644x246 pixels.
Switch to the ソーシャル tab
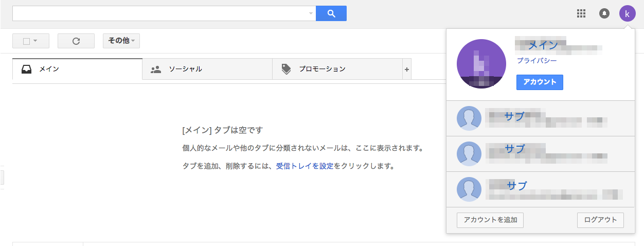(207, 69)
